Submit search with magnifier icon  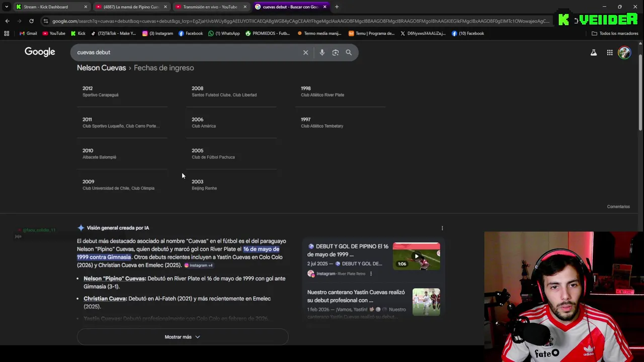[349, 52]
